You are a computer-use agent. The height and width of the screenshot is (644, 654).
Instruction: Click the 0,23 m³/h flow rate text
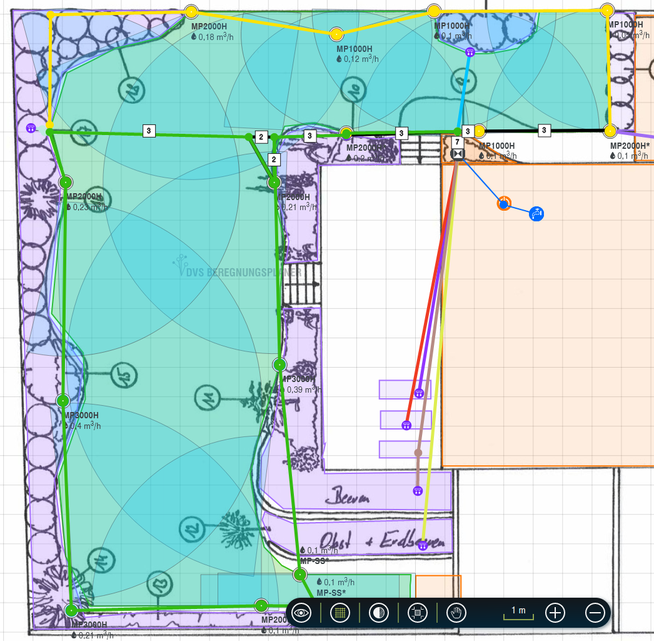coord(87,207)
